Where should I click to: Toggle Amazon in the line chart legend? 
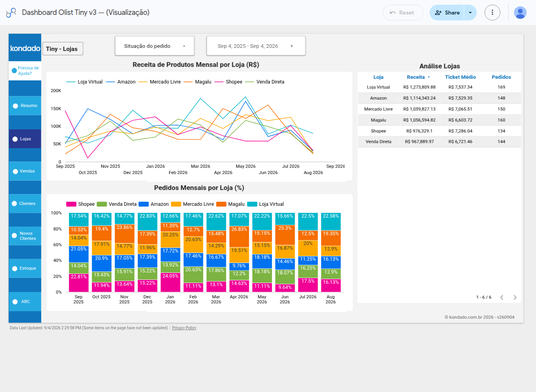point(121,82)
